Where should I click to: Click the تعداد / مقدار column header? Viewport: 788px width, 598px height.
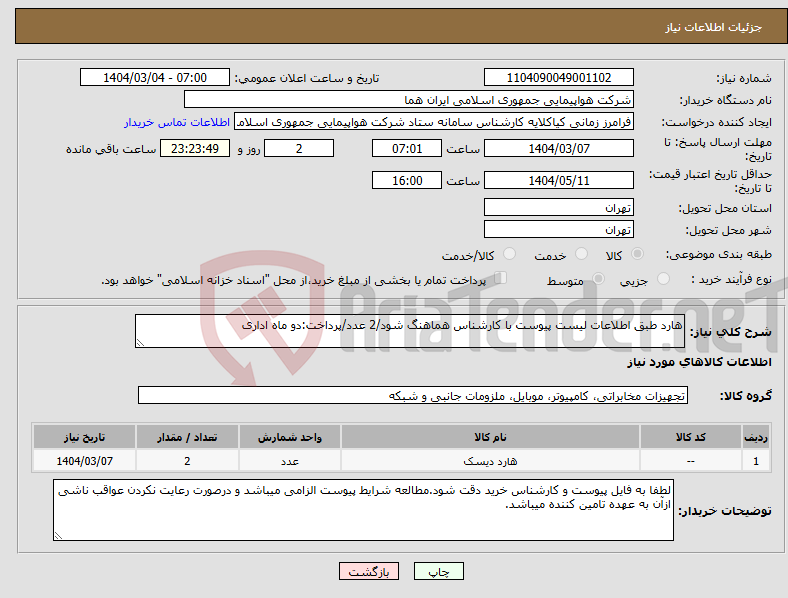coord(187,437)
